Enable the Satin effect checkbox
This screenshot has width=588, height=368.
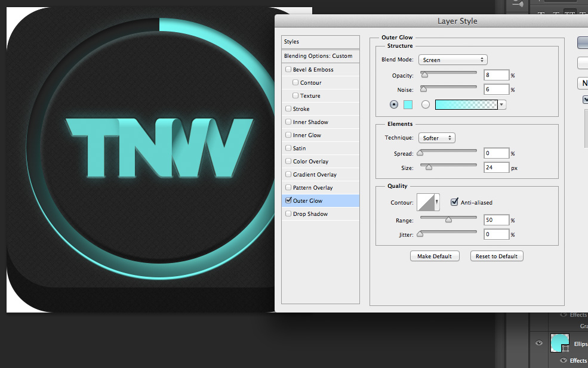pos(288,148)
